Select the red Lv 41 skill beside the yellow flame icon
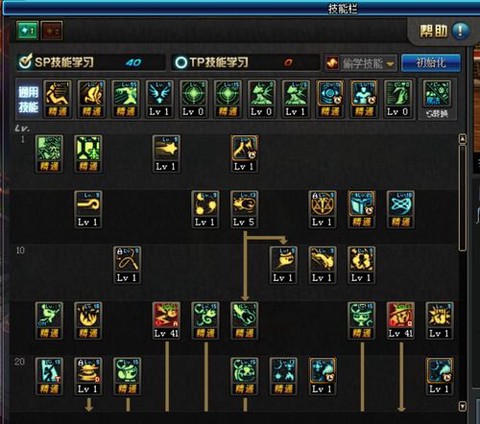Image resolution: width=480 pixels, height=424 pixels. 166,321
